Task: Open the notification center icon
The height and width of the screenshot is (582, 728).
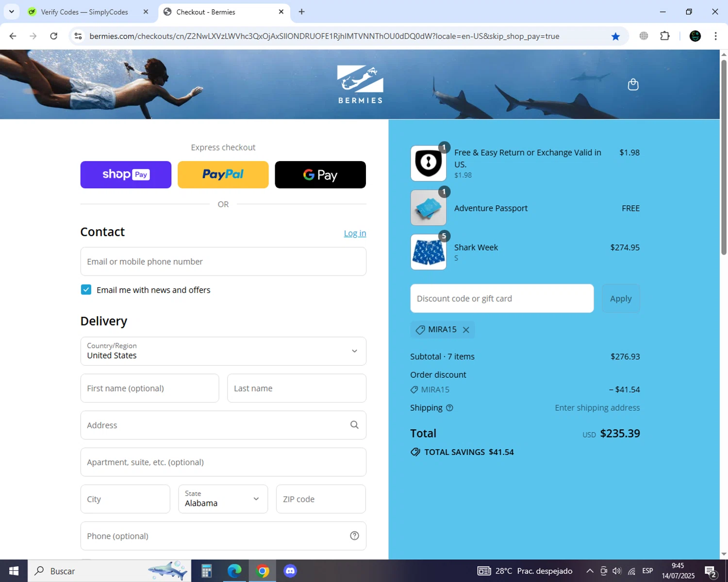Action: tap(711, 571)
